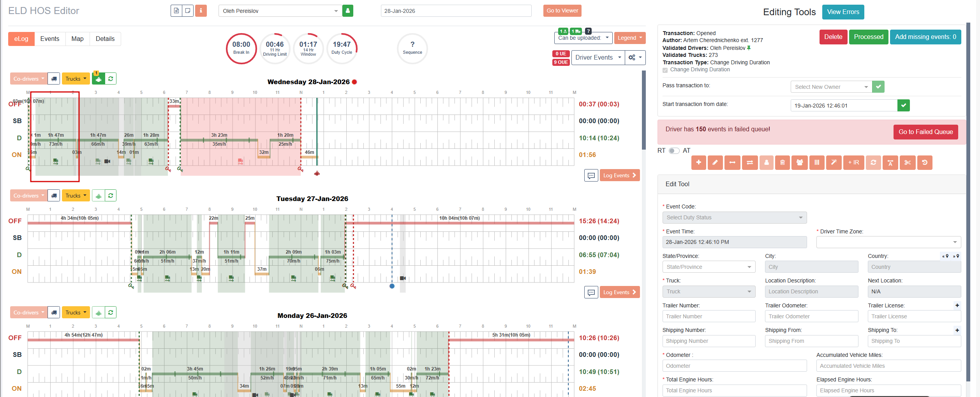Click the dark question mark help badge
Screen dimensions: 980x397
[589, 31]
